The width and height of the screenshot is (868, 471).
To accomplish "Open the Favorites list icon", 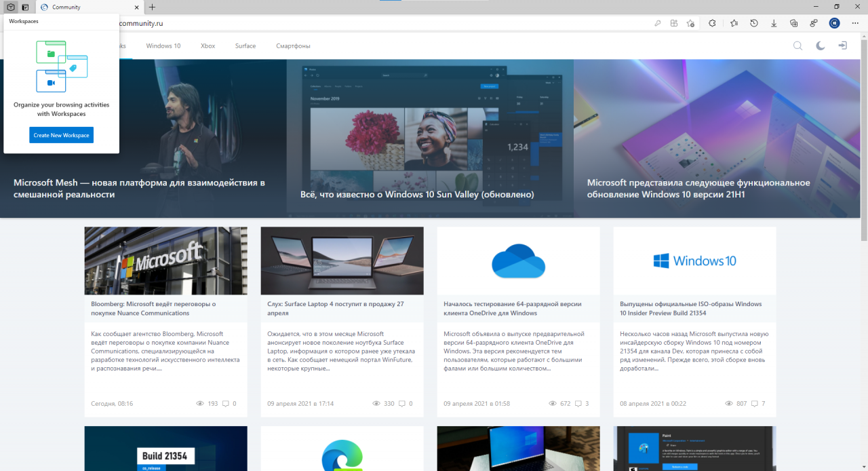I will point(734,23).
